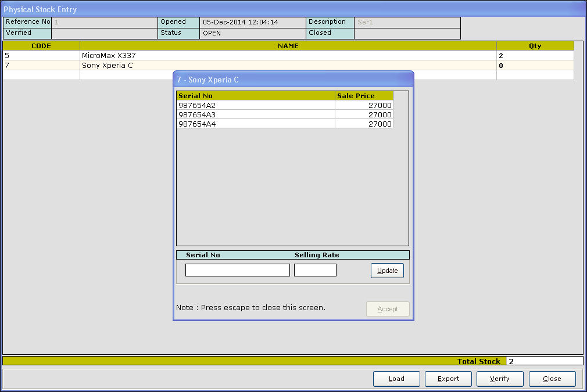The height and width of the screenshot is (392, 587).
Task: Click the Total Stock label
Action: (479, 361)
